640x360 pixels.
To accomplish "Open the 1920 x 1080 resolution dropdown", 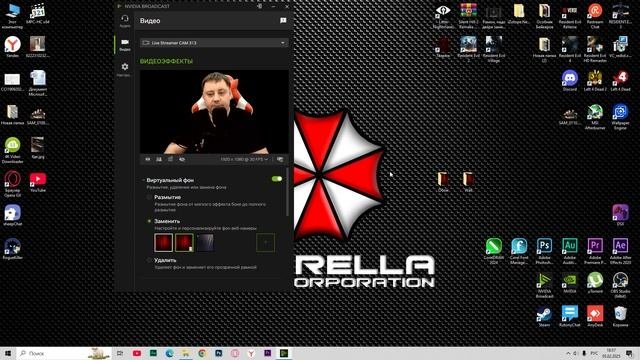I will coord(244,159).
